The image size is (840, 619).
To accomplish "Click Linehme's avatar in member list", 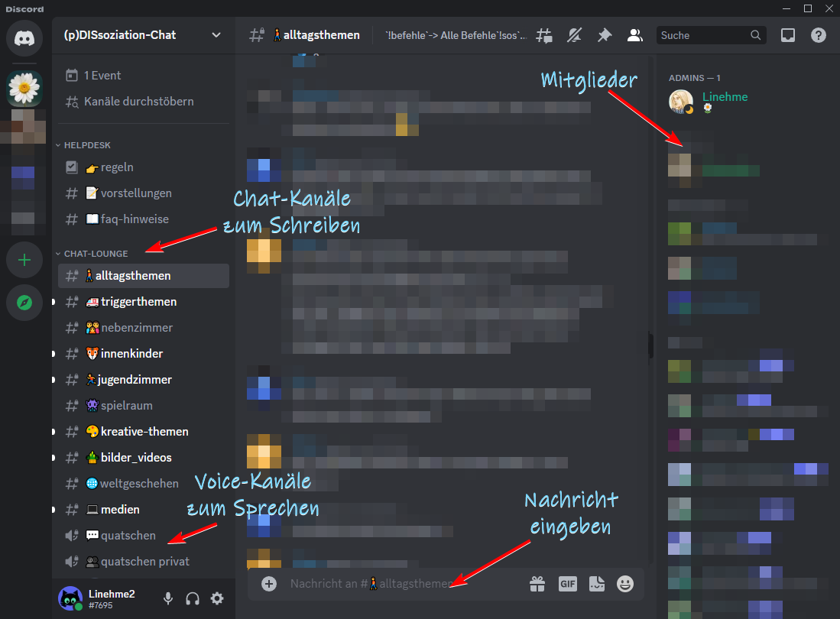I will (681, 102).
